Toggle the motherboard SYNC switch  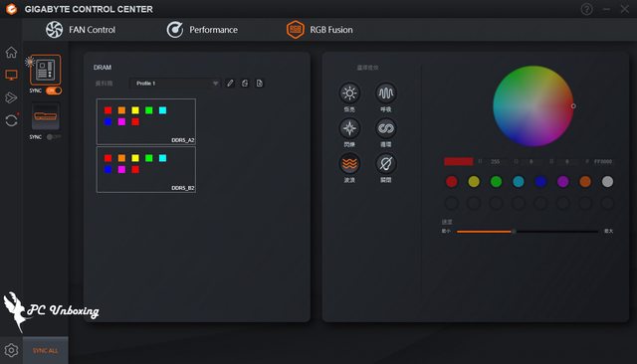click(x=54, y=91)
